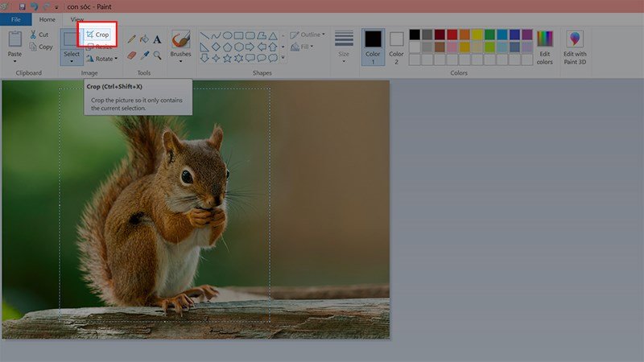
Task: Pick the purple color swatch
Action: pos(527,35)
